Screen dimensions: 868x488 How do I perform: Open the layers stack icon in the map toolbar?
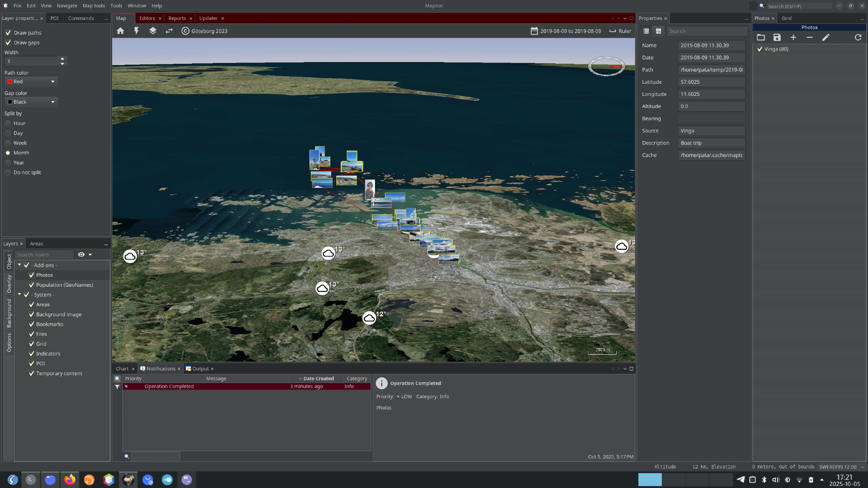click(x=153, y=31)
